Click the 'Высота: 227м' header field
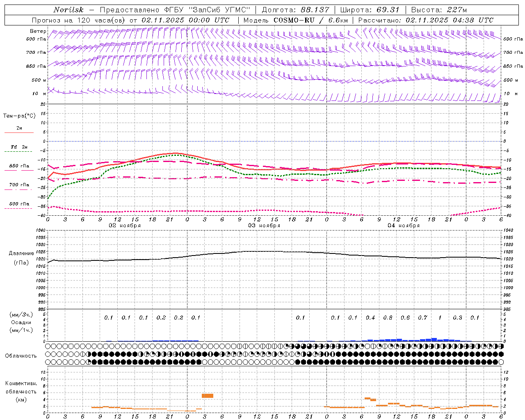This screenshot has height=420, width=525. point(439,10)
